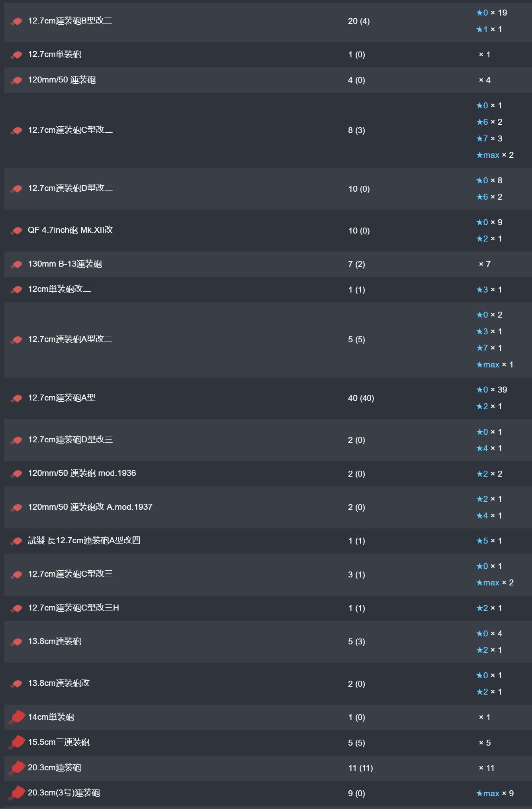
Task: Select the 12.7cm連装砲C型改二 equipment name
Action: (70, 130)
